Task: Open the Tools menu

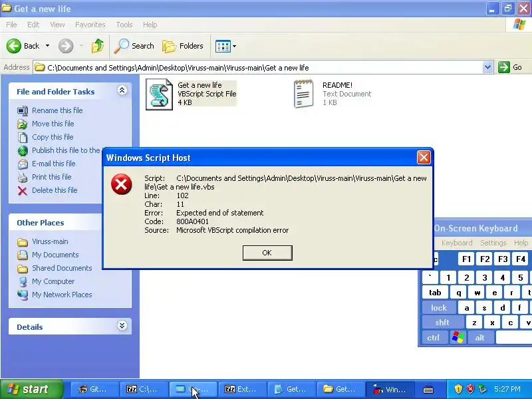Action: point(124,25)
